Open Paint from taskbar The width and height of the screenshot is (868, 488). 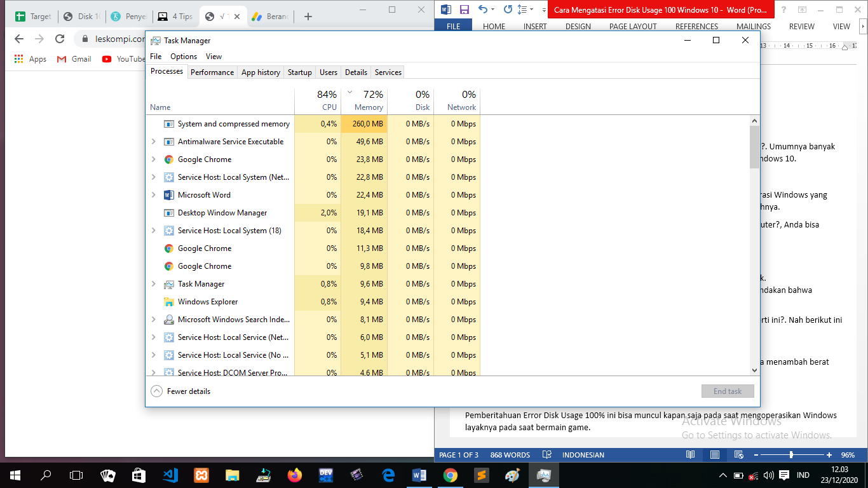click(512, 475)
